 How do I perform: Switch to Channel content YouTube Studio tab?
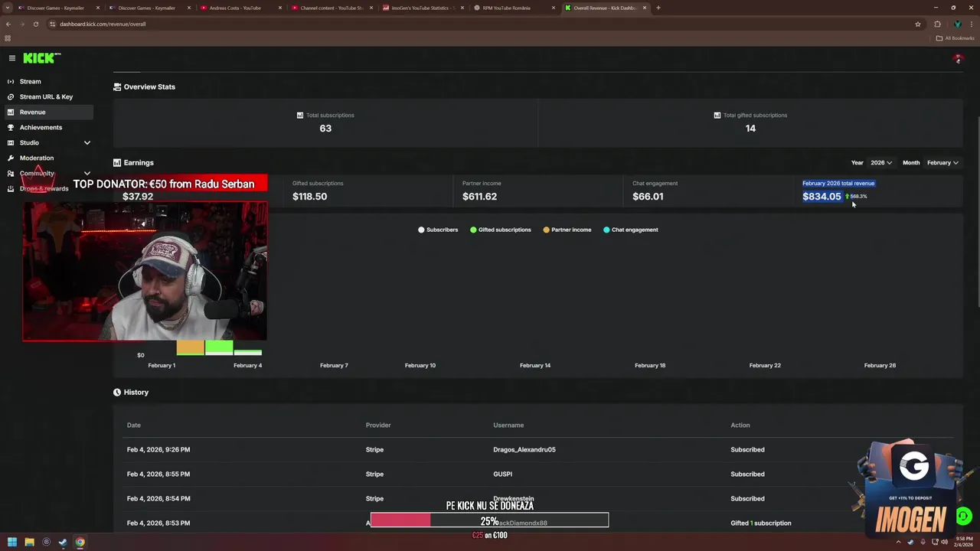[x=332, y=8]
